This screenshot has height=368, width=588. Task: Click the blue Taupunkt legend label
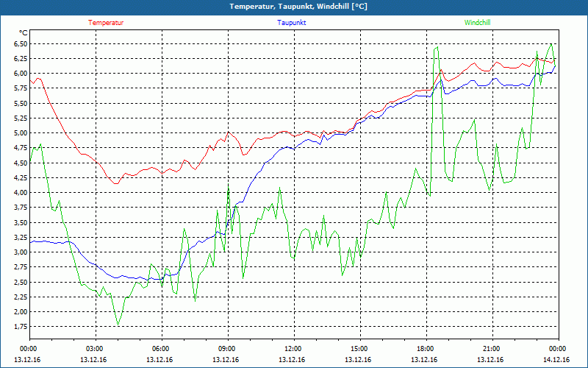point(291,23)
